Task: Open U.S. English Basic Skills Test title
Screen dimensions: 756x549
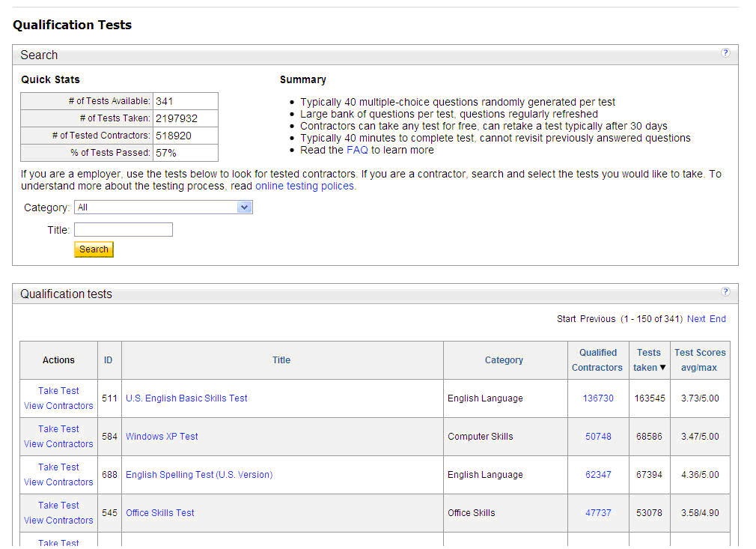Action: tap(186, 398)
